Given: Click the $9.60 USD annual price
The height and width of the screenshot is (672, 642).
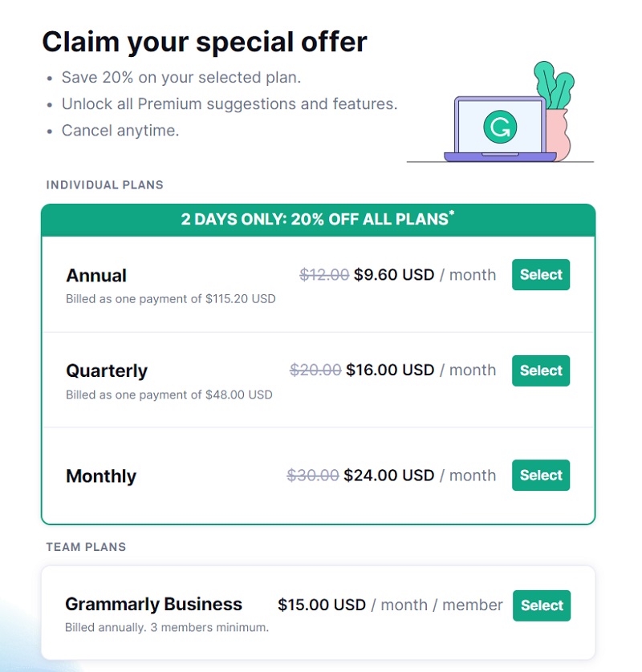Looking at the screenshot, I should [394, 275].
